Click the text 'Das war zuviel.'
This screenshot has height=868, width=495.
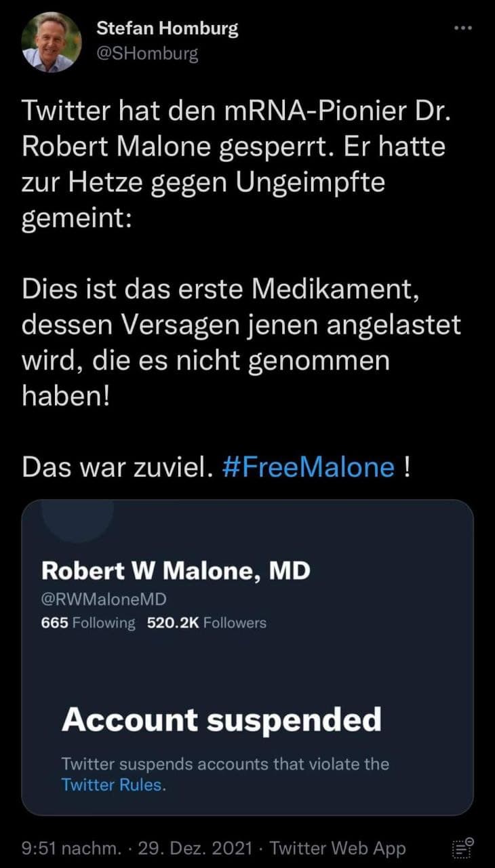click(114, 468)
